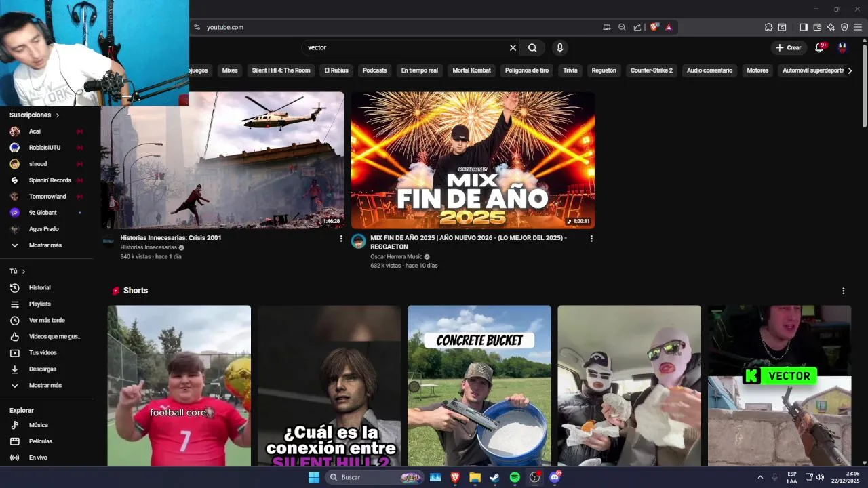Open the CONCRETE BUCKET short
Viewport: 868px width, 488px height.
pyautogui.click(x=479, y=386)
